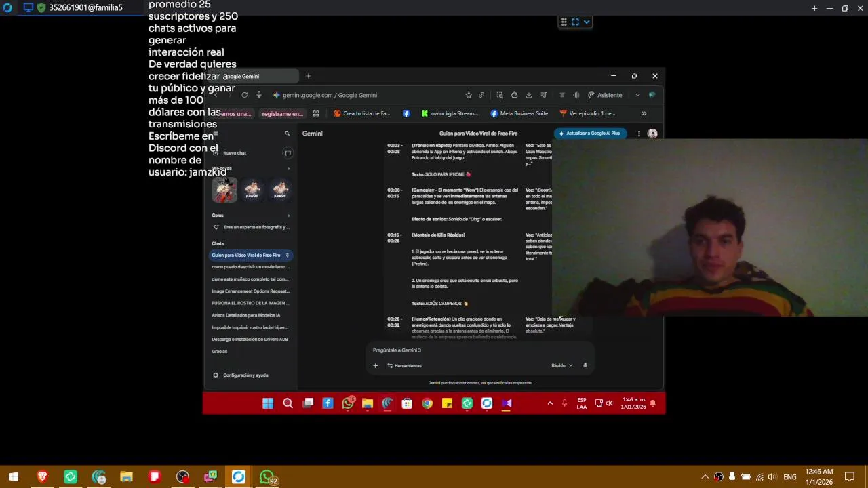
Task: Open Gemini three-dot options menu
Action: tap(639, 134)
